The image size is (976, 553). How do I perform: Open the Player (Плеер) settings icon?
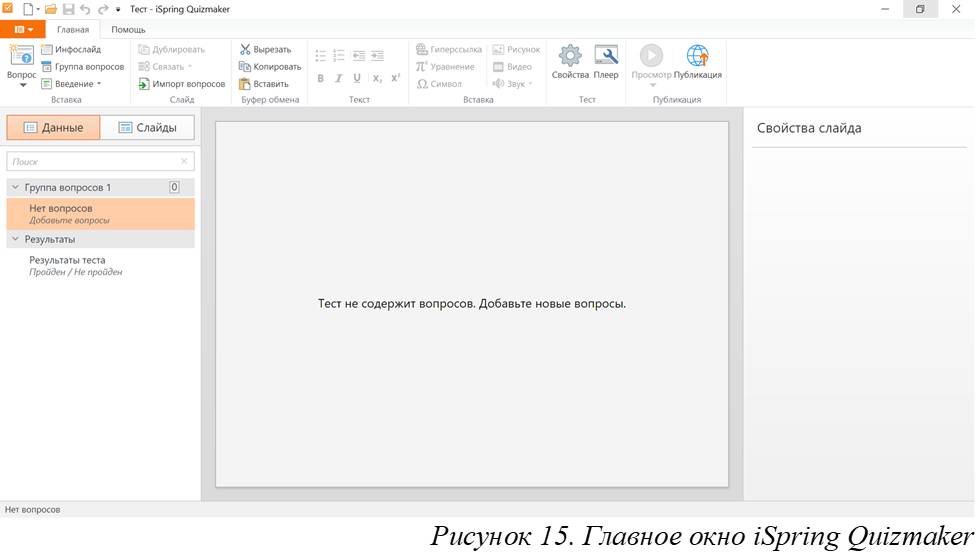point(606,56)
